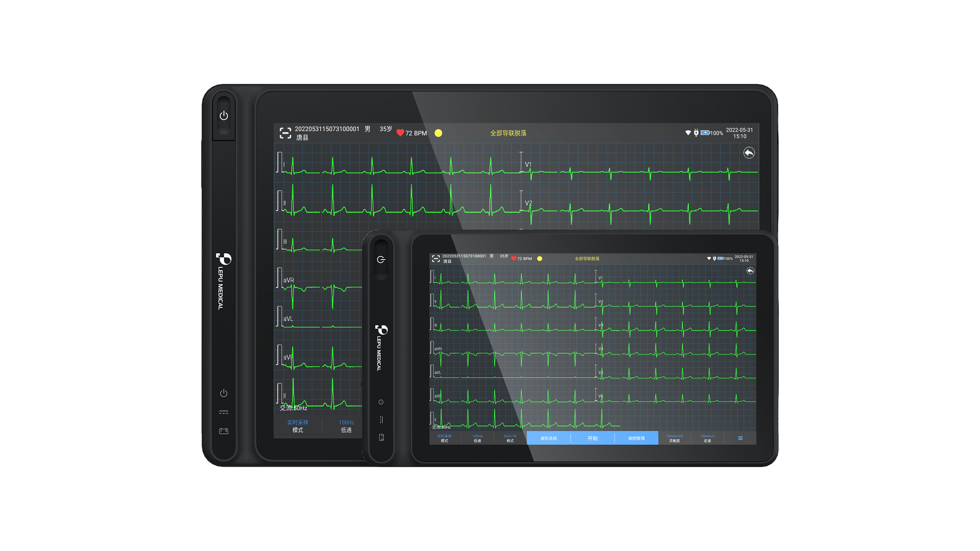Open the 6x2+1R 格式 format selector
The height and width of the screenshot is (551, 980).
510,438
